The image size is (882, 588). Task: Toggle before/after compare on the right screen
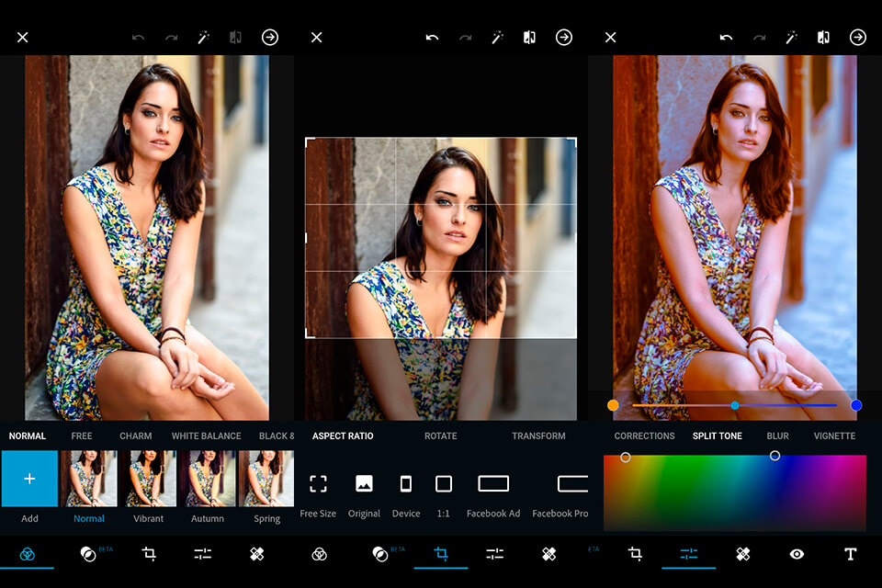click(823, 38)
